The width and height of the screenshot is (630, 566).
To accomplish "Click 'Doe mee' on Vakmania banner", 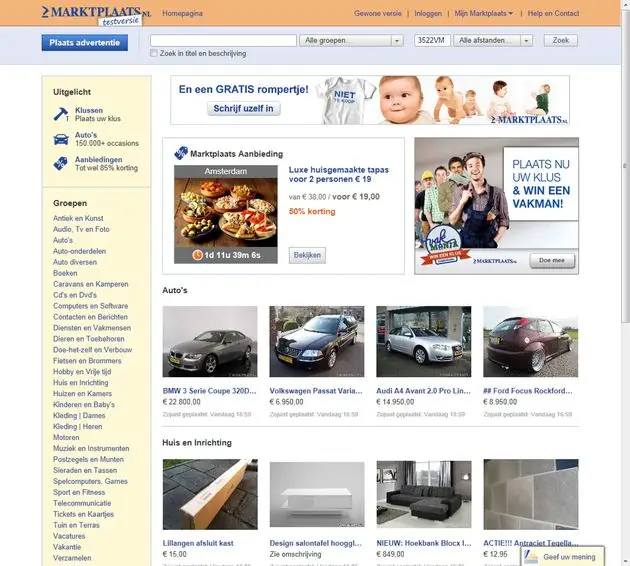I will coord(552,260).
